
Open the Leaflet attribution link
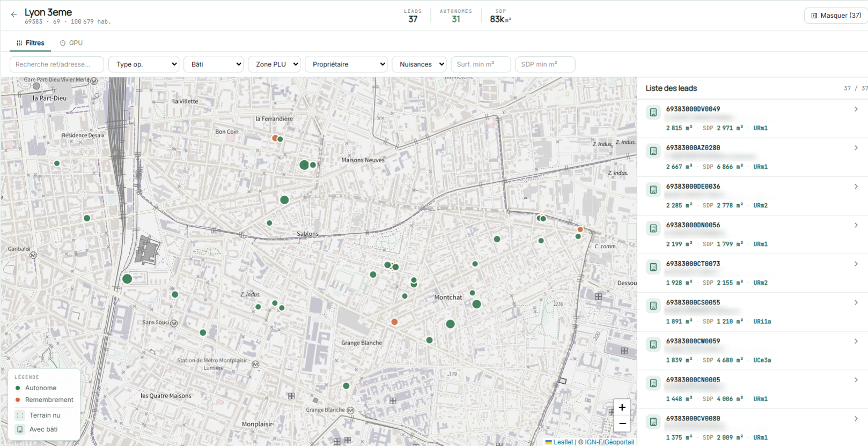[559, 442]
